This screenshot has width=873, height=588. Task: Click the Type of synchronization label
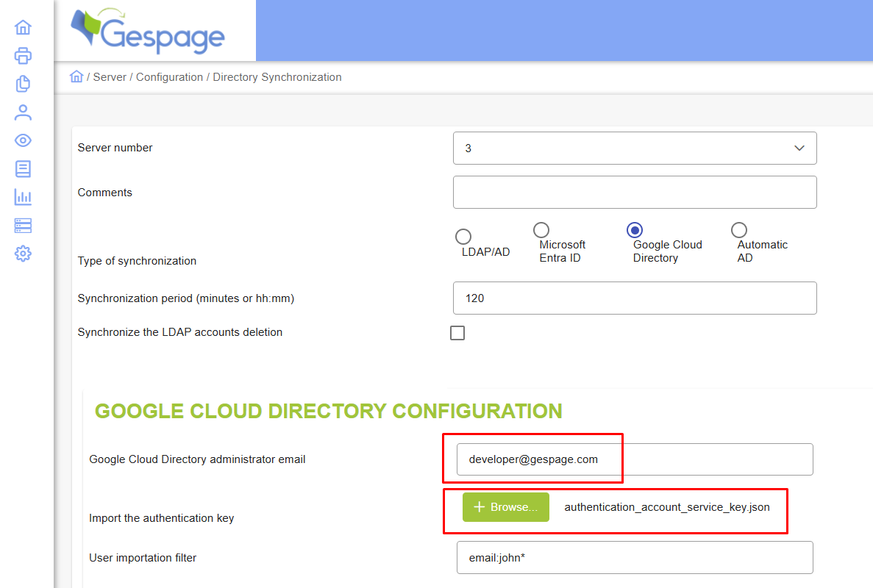click(137, 261)
